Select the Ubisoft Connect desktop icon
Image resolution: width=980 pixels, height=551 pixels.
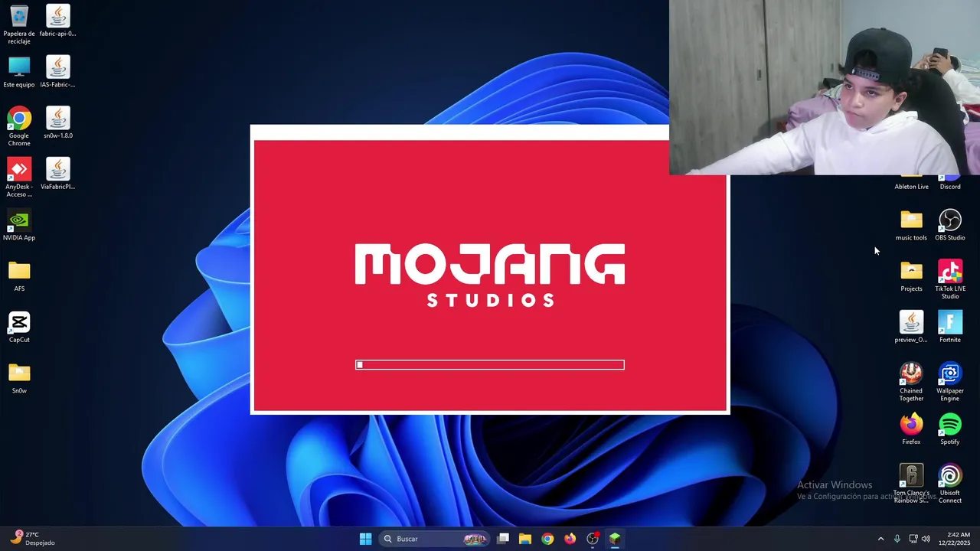pyautogui.click(x=950, y=484)
